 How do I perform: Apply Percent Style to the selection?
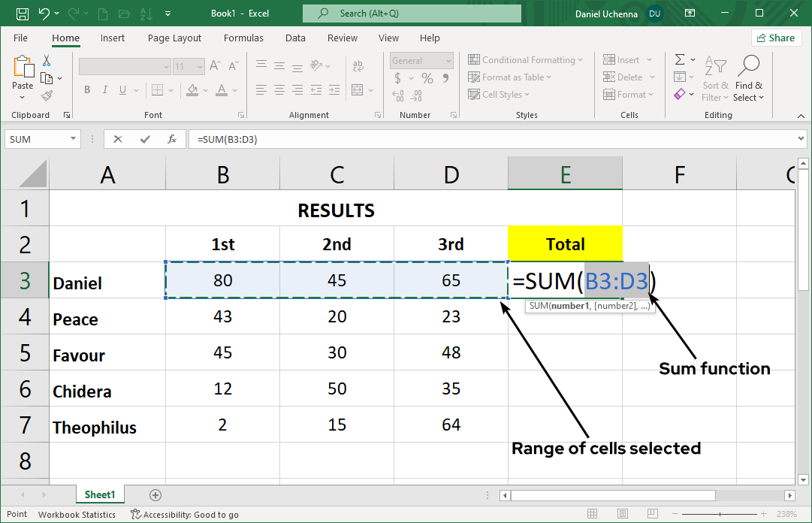[426, 77]
